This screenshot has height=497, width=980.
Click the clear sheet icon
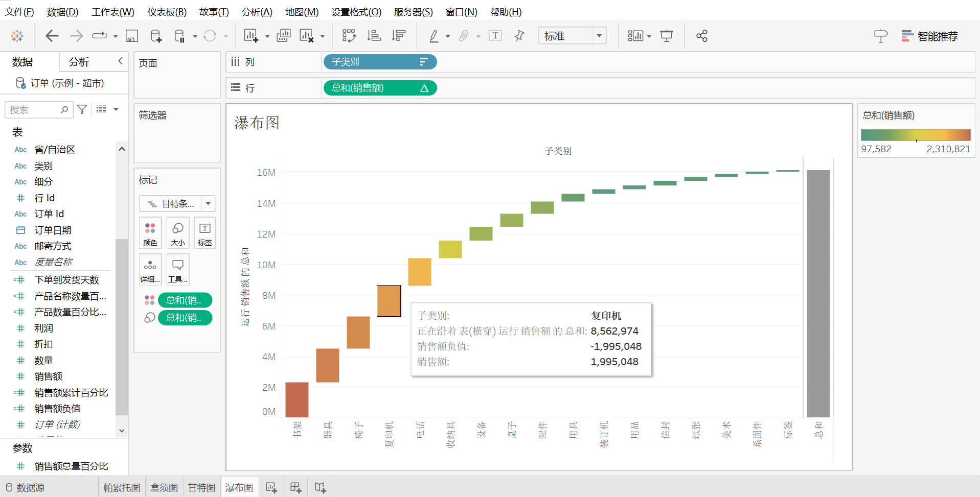(x=307, y=36)
